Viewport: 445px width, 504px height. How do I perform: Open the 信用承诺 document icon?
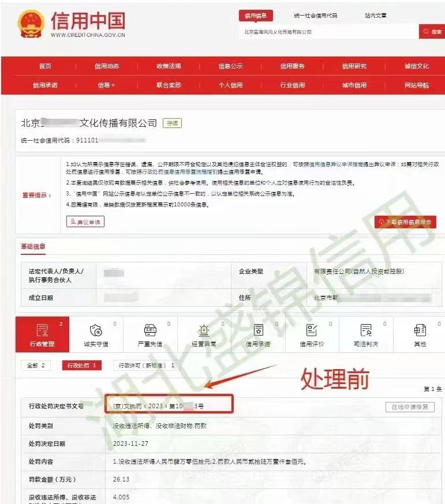258,331
